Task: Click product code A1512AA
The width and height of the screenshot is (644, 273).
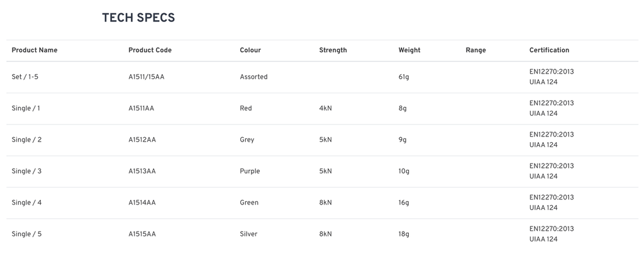Action: (142, 140)
